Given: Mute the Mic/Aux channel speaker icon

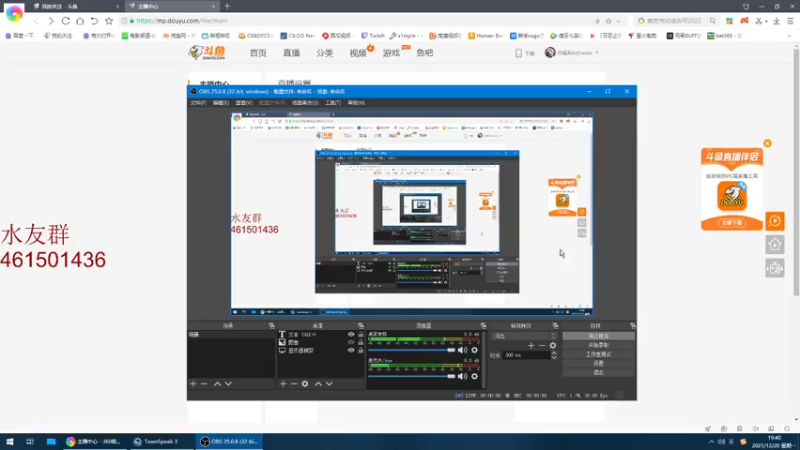Looking at the screenshot, I should tap(462, 377).
